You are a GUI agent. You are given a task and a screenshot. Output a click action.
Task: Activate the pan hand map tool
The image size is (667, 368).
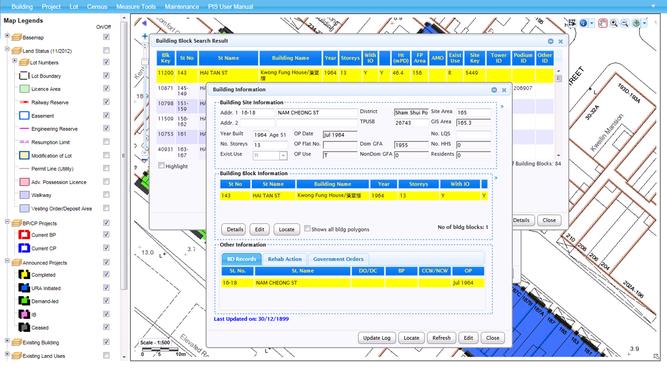tap(602, 23)
